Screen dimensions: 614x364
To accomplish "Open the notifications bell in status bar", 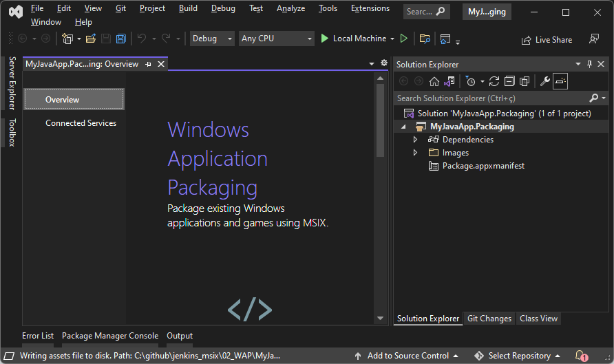I will pos(581,355).
